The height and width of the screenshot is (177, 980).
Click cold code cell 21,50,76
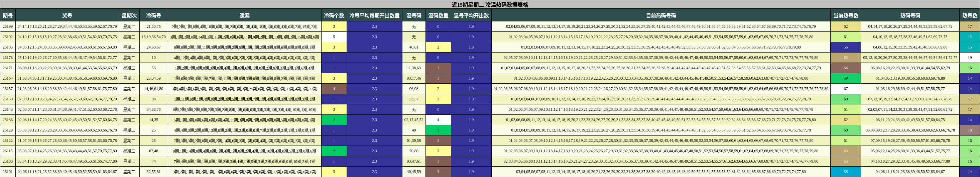(x=153, y=27)
